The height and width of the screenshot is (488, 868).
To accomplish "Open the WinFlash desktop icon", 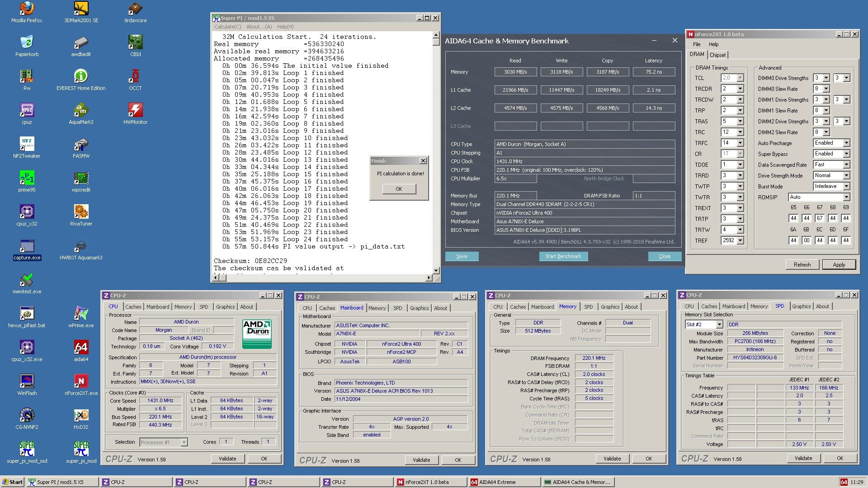I will (x=27, y=385).
